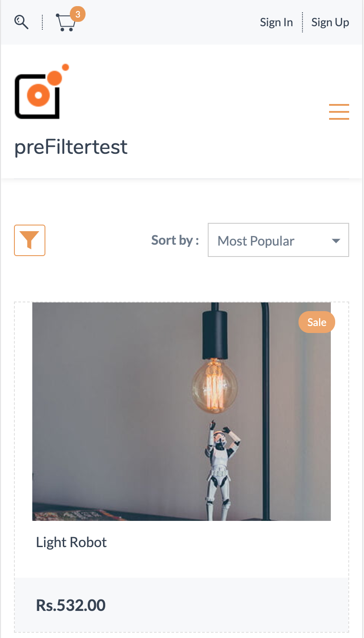Open the hamburger navigation menu
Viewport: 364px width, 638px height.
pyautogui.click(x=339, y=112)
